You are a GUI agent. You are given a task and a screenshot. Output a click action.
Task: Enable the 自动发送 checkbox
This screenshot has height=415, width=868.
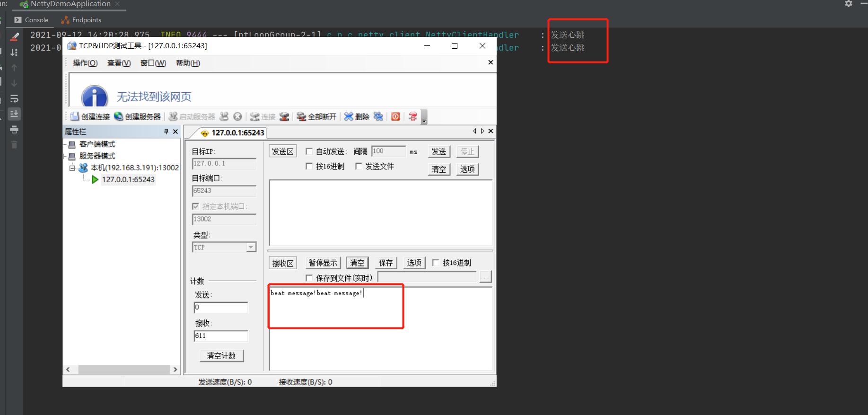(309, 151)
